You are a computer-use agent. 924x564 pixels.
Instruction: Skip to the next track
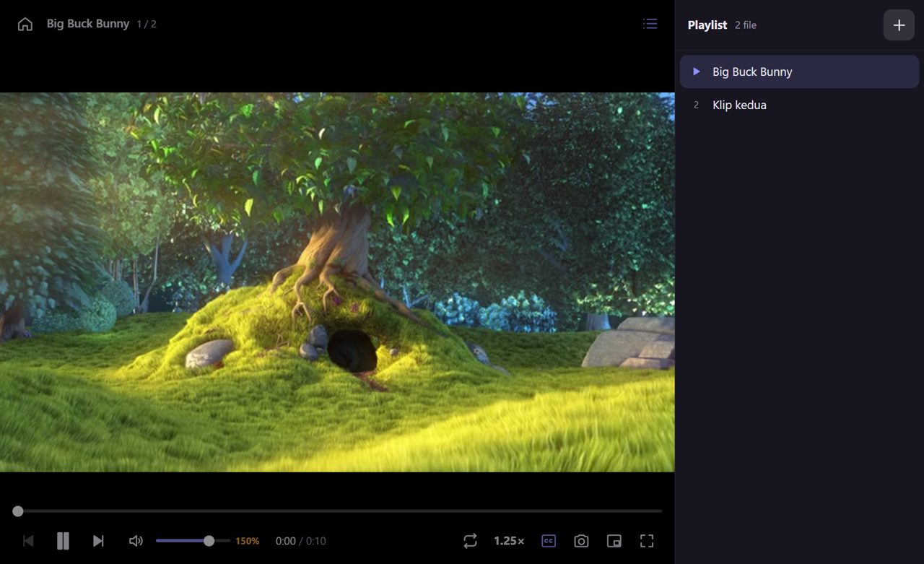[x=98, y=541]
